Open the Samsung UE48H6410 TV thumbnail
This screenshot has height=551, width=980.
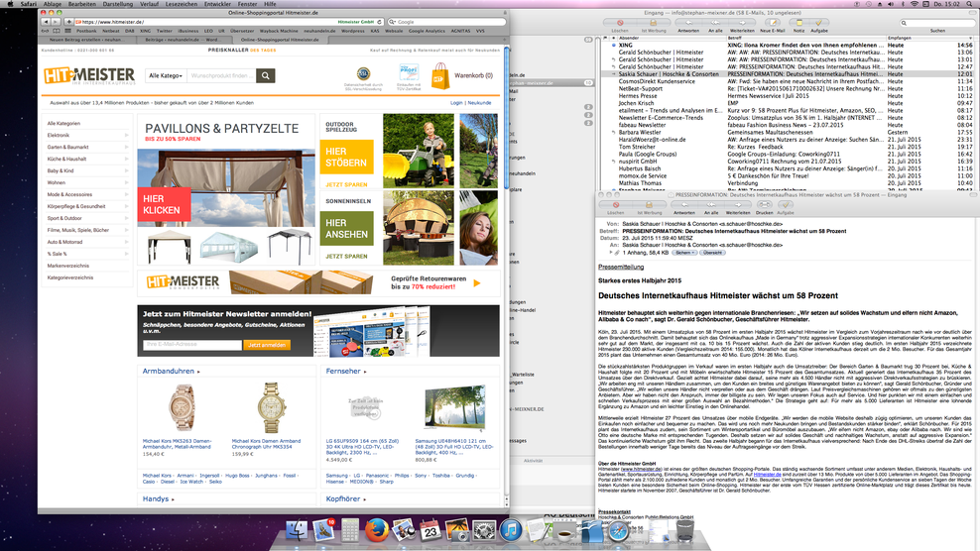(x=454, y=407)
